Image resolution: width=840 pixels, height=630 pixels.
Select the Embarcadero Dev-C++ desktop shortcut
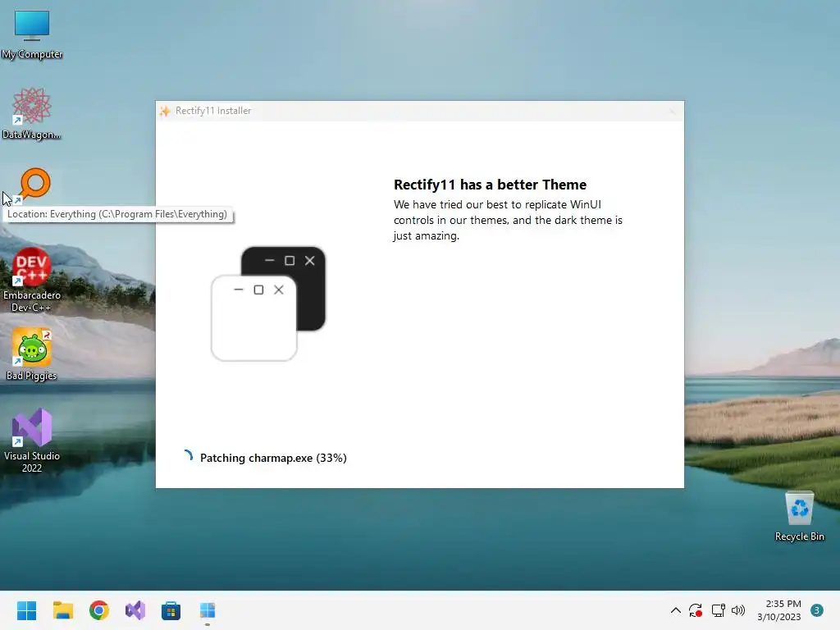[x=32, y=280]
